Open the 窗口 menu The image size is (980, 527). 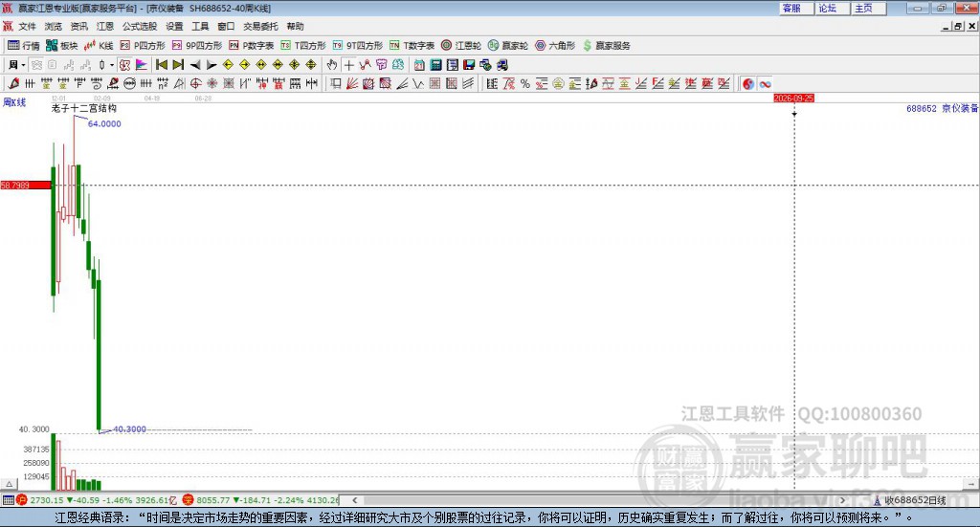tap(226, 26)
